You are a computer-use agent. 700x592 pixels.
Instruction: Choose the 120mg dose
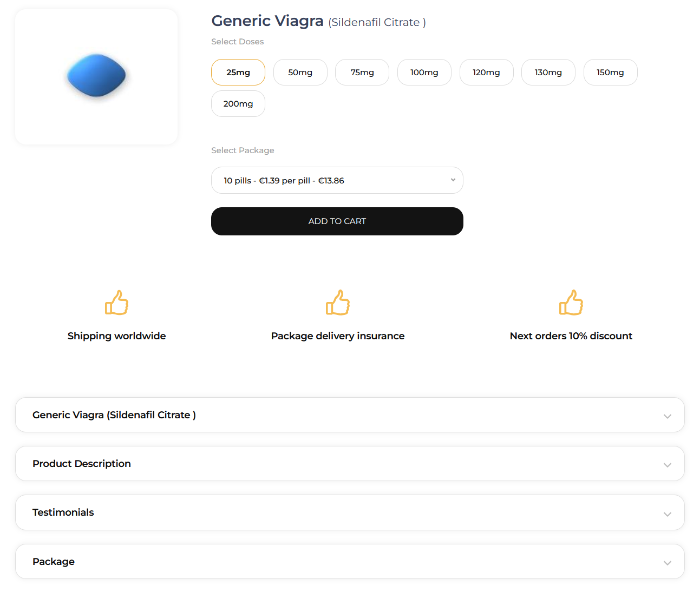click(x=487, y=72)
